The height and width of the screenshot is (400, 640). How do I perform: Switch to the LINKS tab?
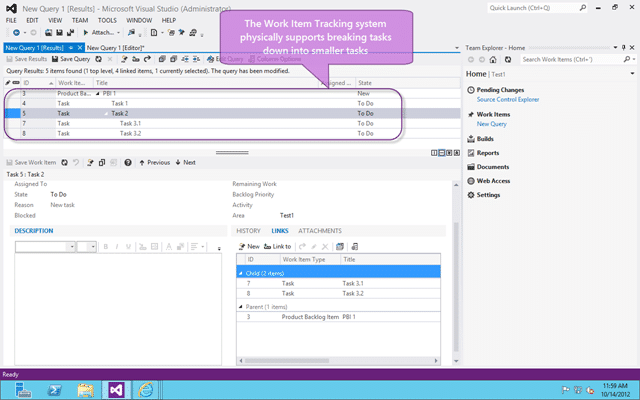point(280,231)
